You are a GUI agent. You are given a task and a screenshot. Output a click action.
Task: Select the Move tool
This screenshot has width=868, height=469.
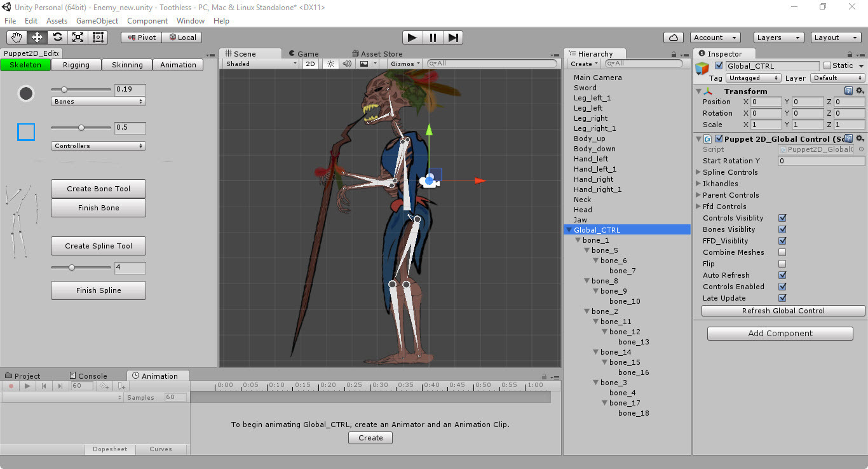click(37, 37)
